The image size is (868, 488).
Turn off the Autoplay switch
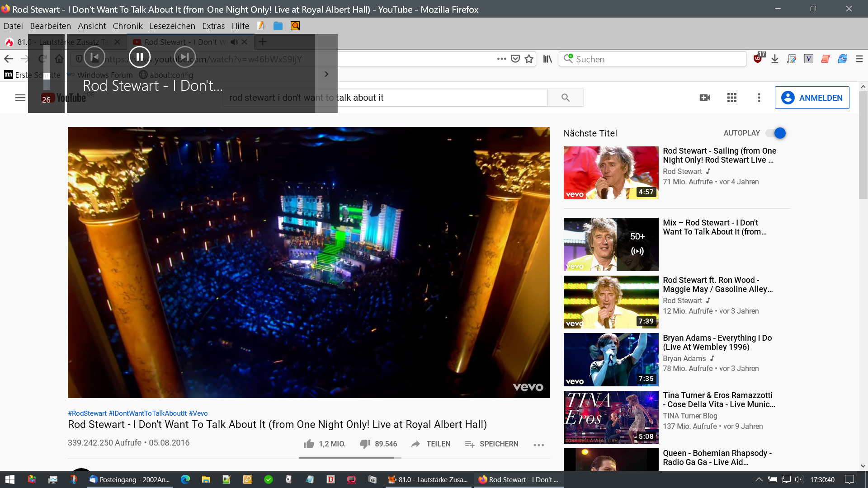click(776, 133)
